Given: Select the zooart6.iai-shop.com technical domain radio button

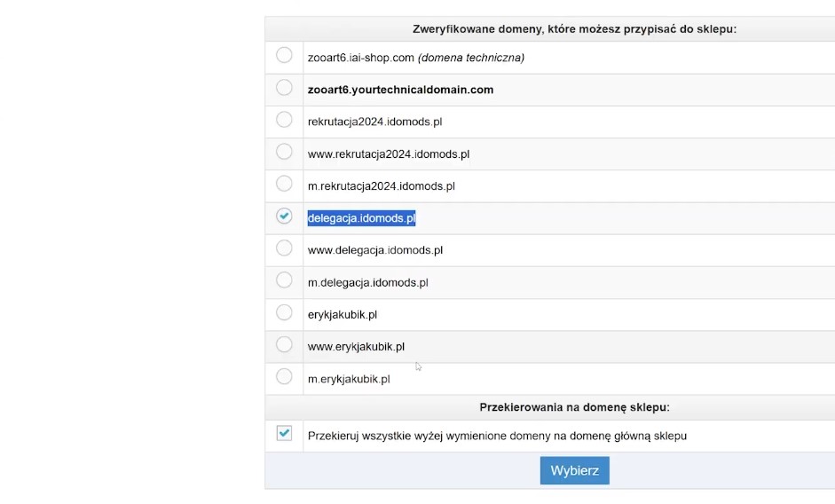Looking at the screenshot, I should pyautogui.click(x=284, y=56).
